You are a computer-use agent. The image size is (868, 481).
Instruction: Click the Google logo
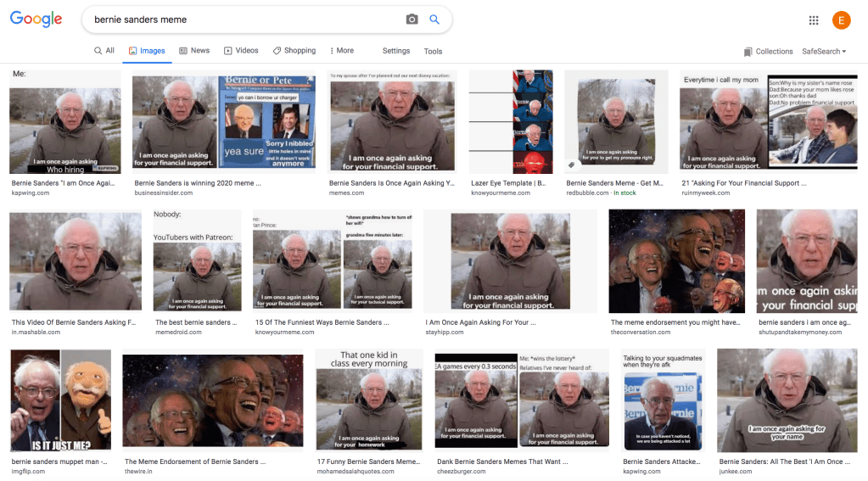[x=36, y=20]
